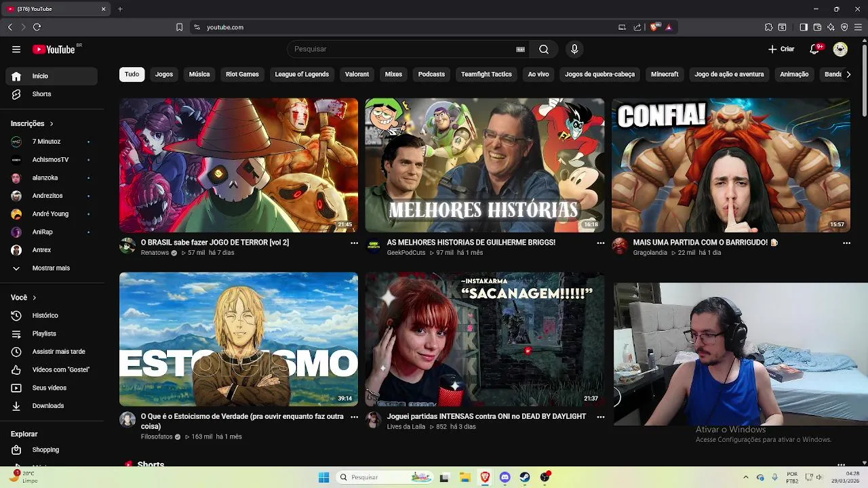Open Vídeos com "Gostei" list
This screenshot has height=488, width=868.
point(52,369)
